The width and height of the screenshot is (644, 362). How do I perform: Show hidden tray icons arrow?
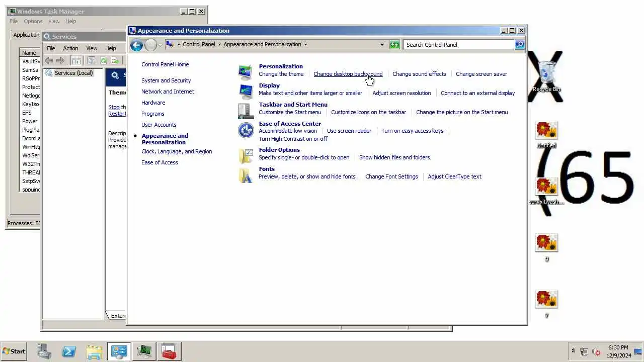573,351
